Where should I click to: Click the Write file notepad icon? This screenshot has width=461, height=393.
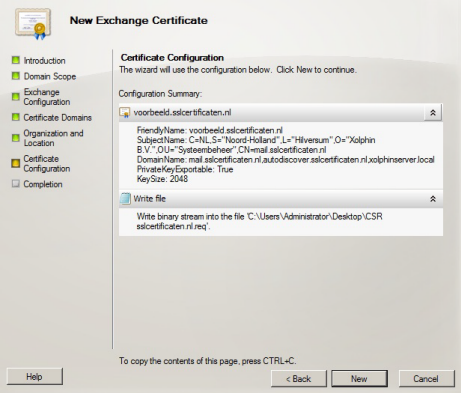125,199
